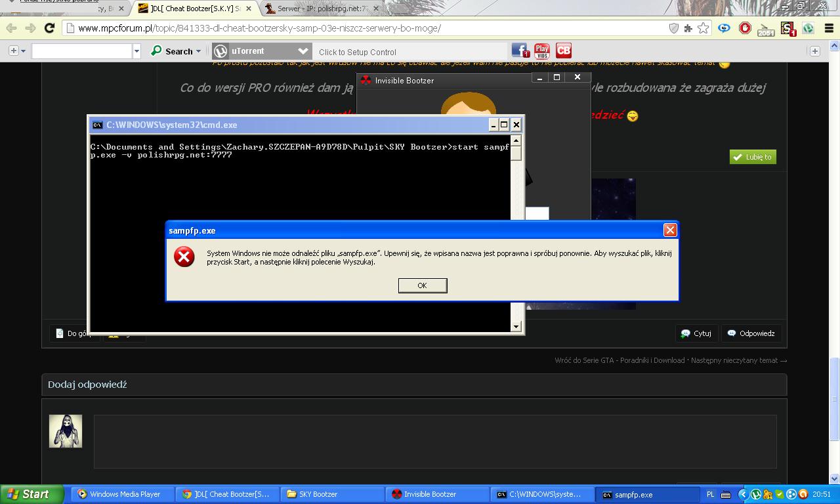Open Facebook toolbar button
The height and width of the screenshot is (504, 840).
click(520, 51)
